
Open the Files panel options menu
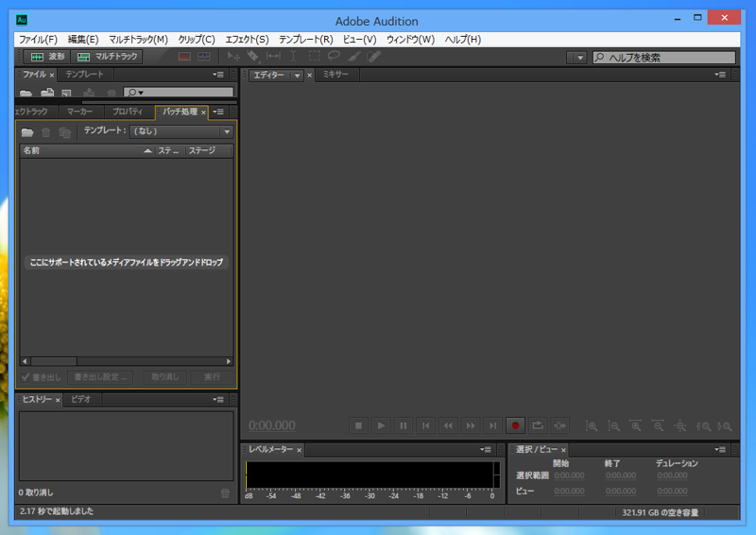(218, 75)
